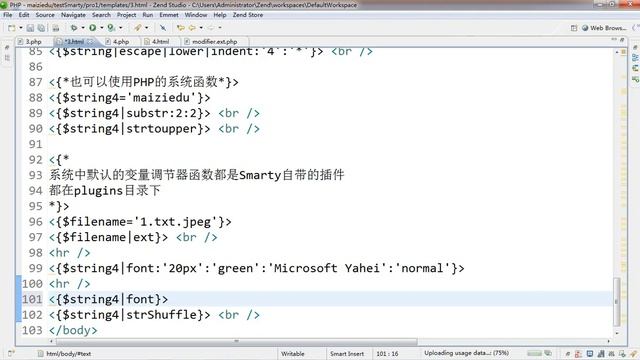
Task: Expand the Run dropdown arrow
Action: tap(102, 28)
